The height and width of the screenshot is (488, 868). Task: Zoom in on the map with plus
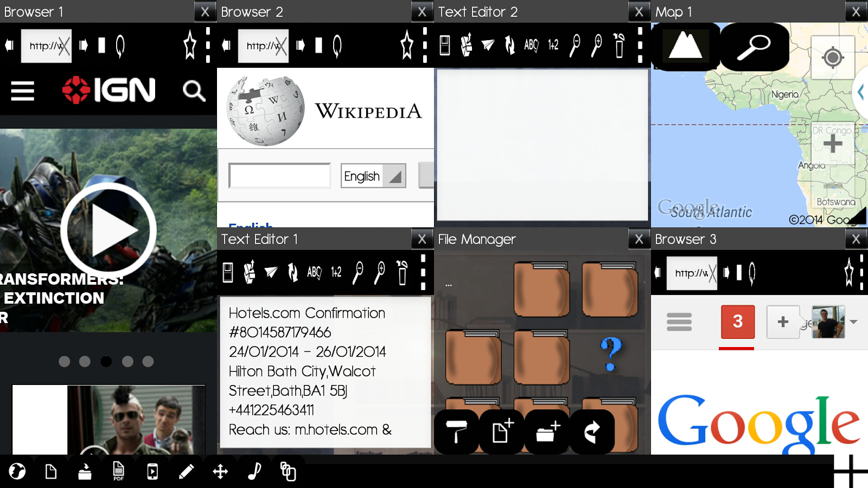tap(833, 144)
